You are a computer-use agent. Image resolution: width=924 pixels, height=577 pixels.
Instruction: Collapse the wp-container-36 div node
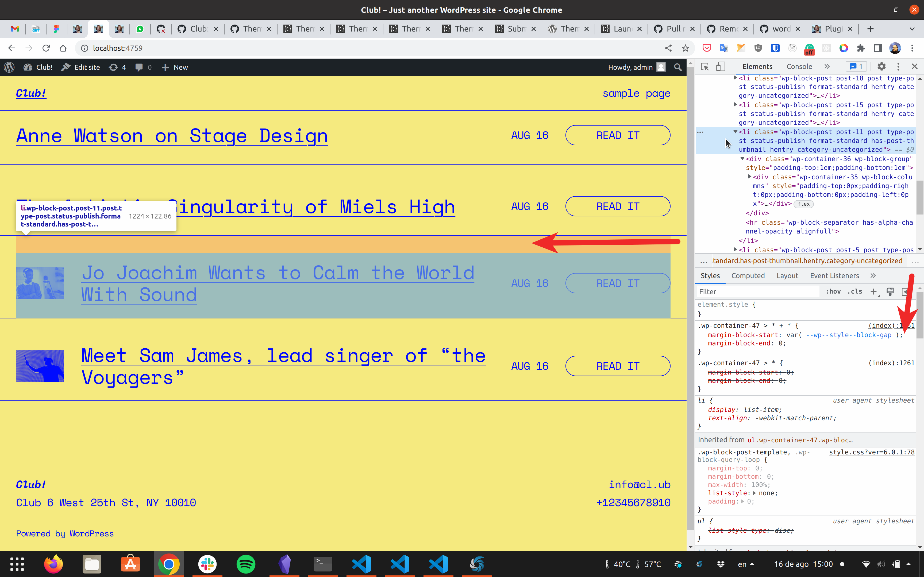pyautogui.click(x=742, y=159)
